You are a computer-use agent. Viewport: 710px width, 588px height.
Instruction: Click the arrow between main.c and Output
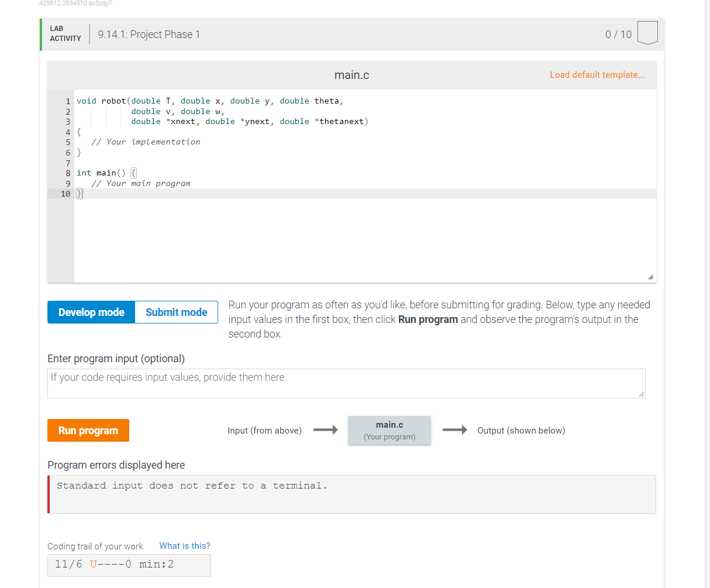[x=456, y=430]
